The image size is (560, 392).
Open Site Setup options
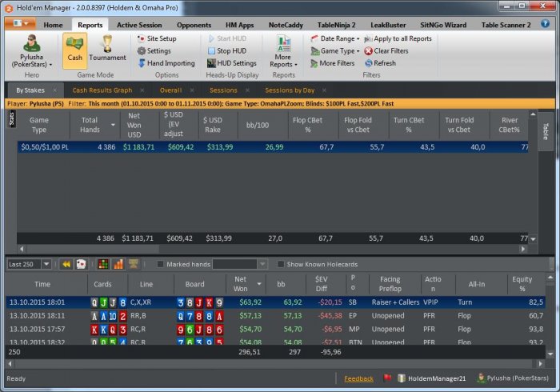(157, 38)
